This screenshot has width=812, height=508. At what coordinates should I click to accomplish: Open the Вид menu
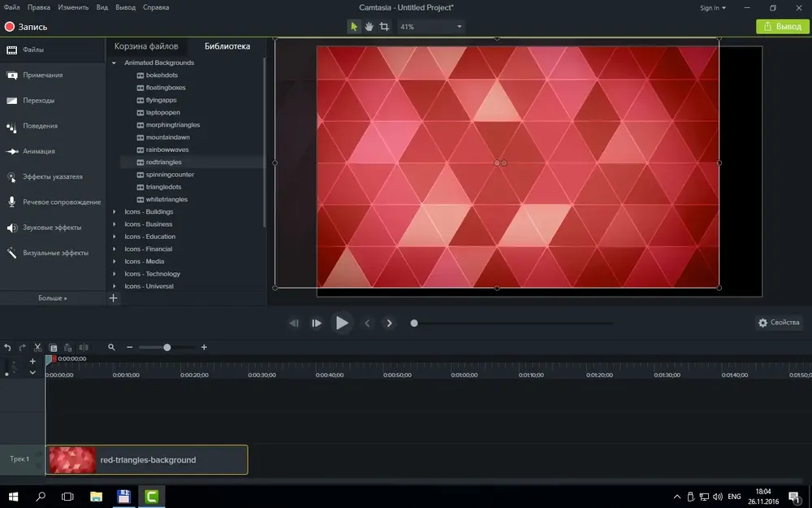[102, 7]
